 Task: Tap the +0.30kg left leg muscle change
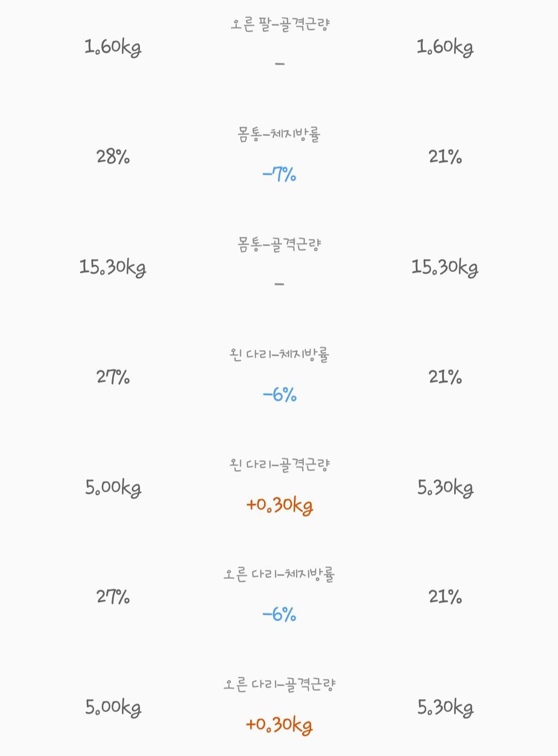[x=280, y=505]
